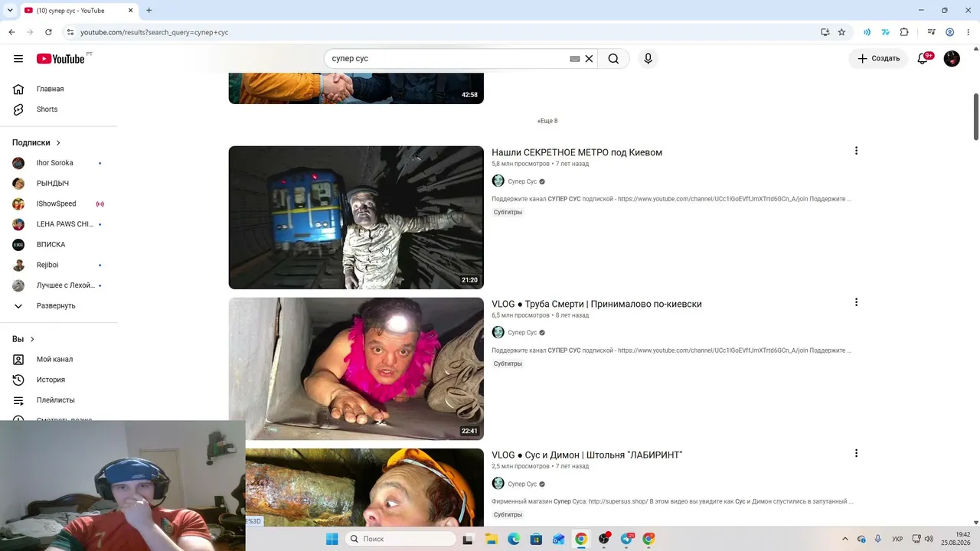The width and height of the screenshot is (980, 551).
Task: Open the YouTube account avatar menu
Action: pyautogui.click(x=952, y=59)
